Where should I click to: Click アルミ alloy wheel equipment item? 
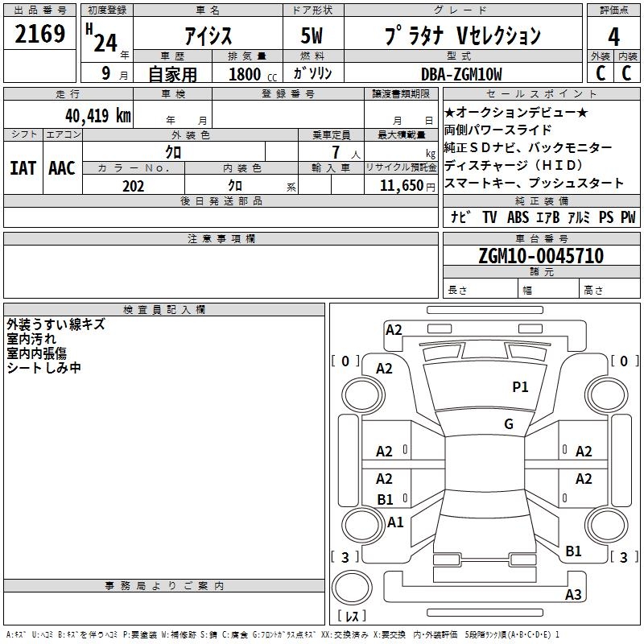(579, 217)
